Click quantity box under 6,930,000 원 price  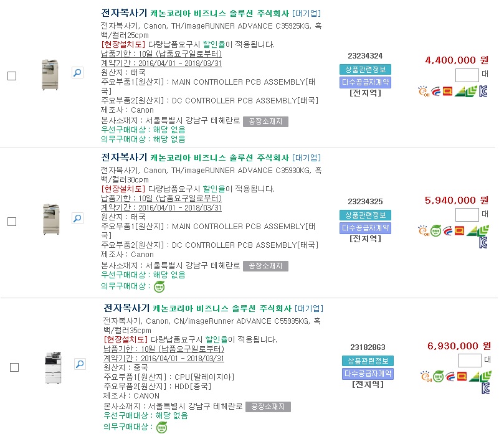[x=469, y=361]
